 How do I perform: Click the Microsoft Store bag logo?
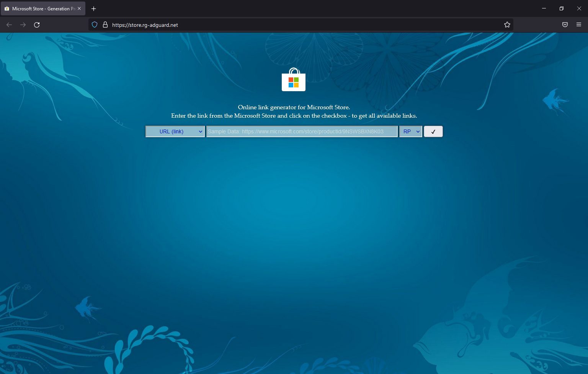294,80
